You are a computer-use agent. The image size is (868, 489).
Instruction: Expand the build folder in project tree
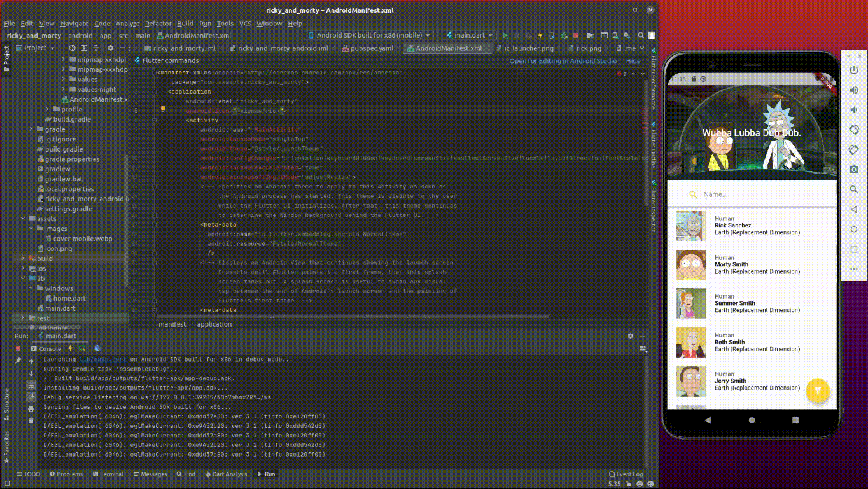[23, 259]
